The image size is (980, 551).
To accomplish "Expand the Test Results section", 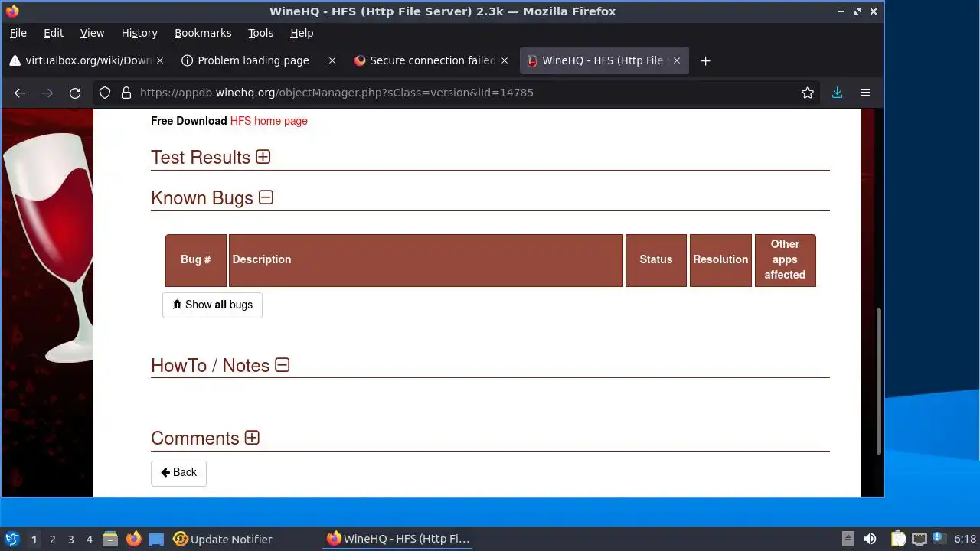I will point(263,157).
